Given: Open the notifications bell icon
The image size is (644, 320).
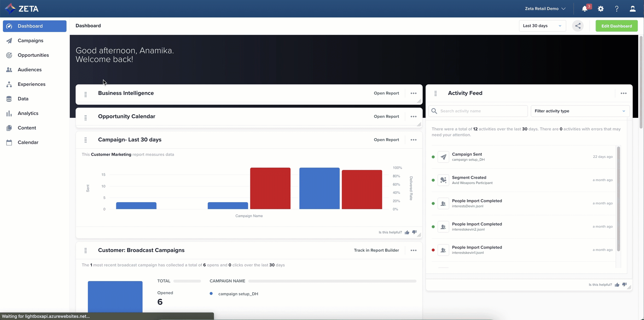Looking at the screenshot, I should pos(585,9).
